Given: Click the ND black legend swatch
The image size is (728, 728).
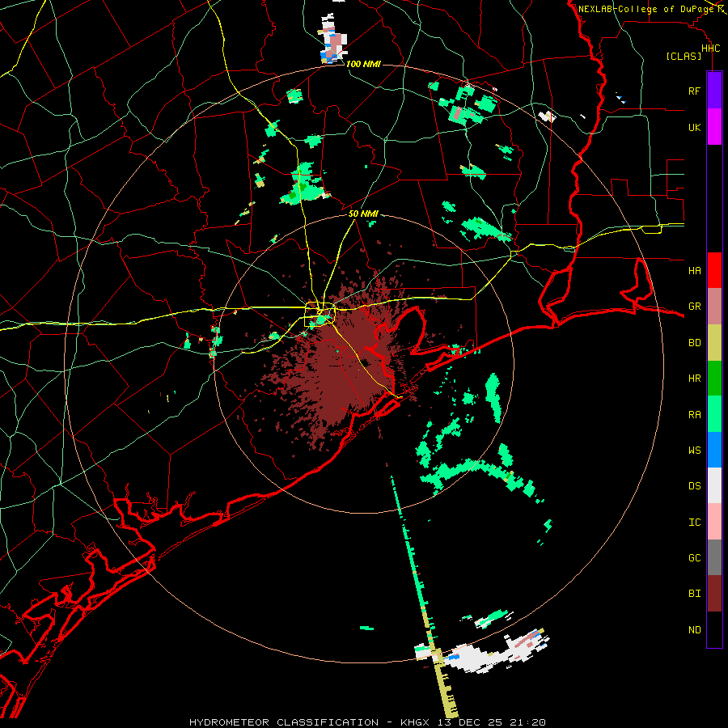Looking at the screenshot, I should [x=714, y=629].
